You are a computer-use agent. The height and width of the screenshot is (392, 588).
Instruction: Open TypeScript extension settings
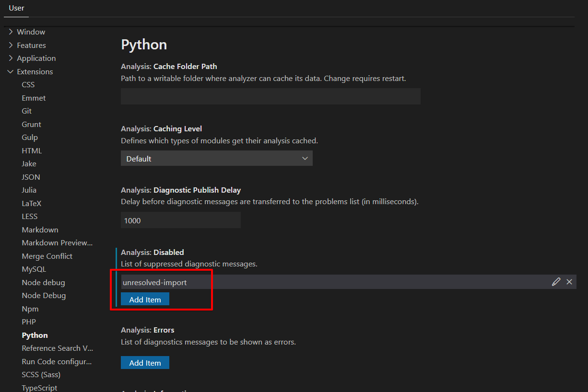tap(39, 388)
